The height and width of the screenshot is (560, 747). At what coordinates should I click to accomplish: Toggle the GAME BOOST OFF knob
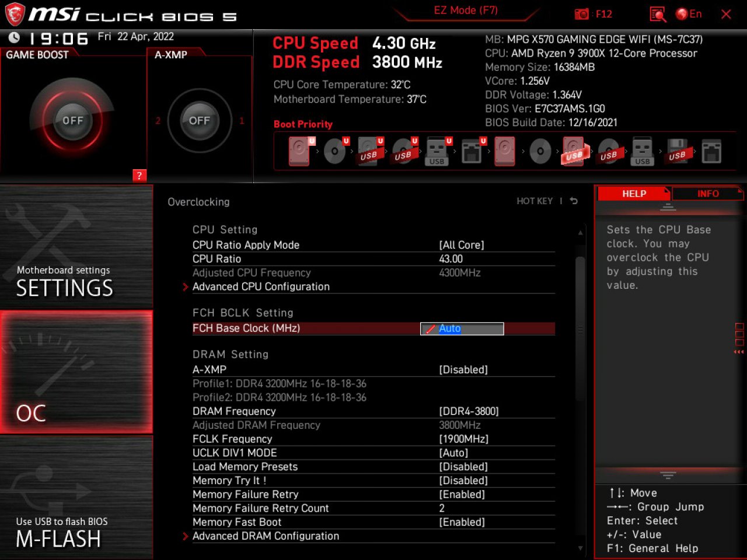pos(73,121)
